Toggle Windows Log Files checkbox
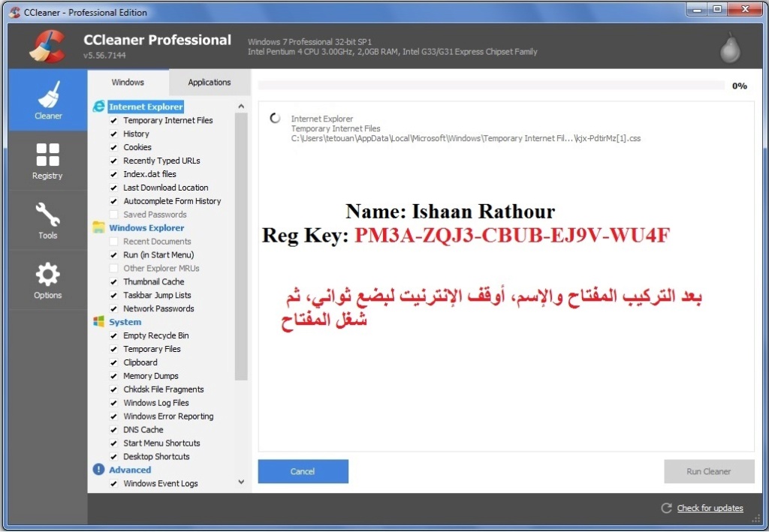769x532 pixels. point(114,403)
